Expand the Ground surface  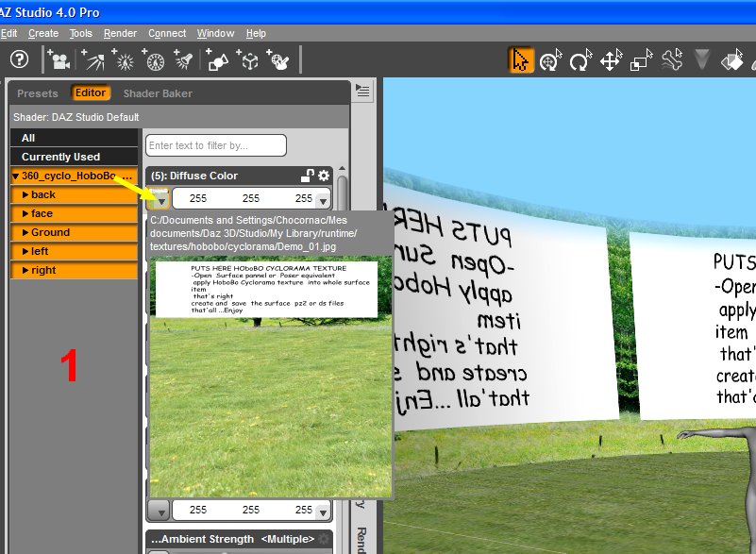click(x=25, y=232)
